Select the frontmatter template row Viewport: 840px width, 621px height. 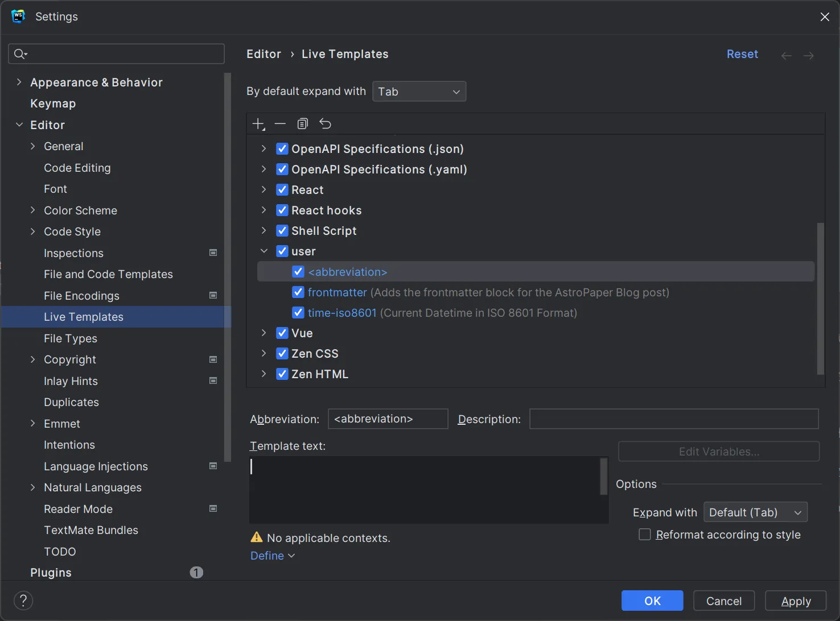click(x=536, y=292)
